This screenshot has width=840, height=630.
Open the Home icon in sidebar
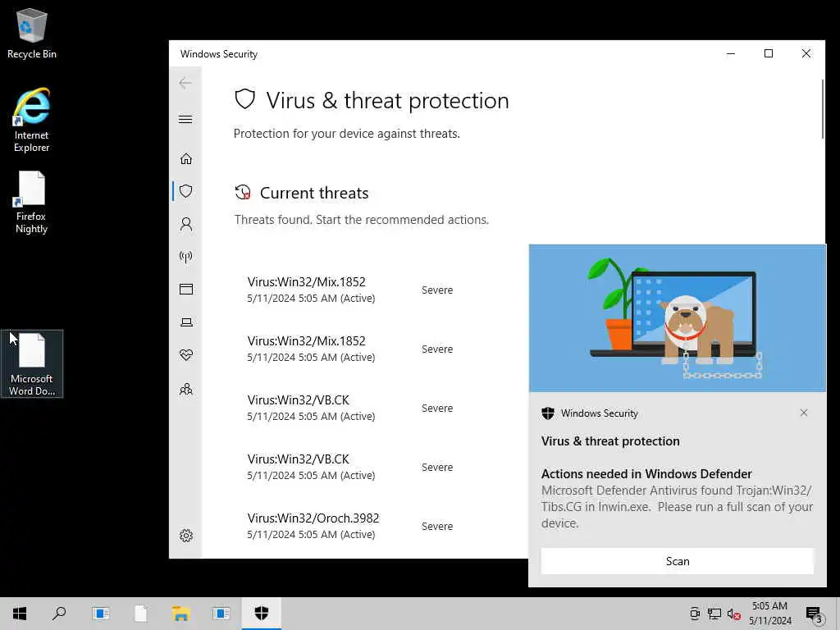[x=186, y=158]
